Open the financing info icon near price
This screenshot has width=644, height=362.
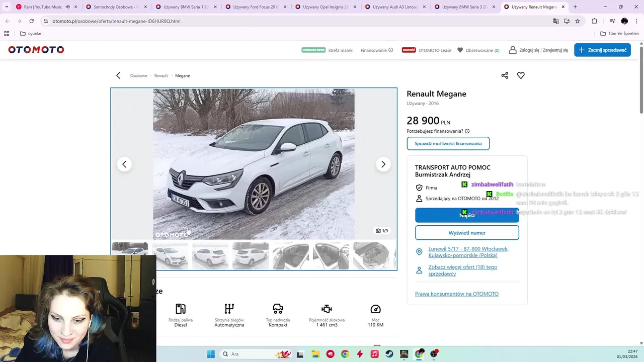pyautogui.click(x=467, y=131)
